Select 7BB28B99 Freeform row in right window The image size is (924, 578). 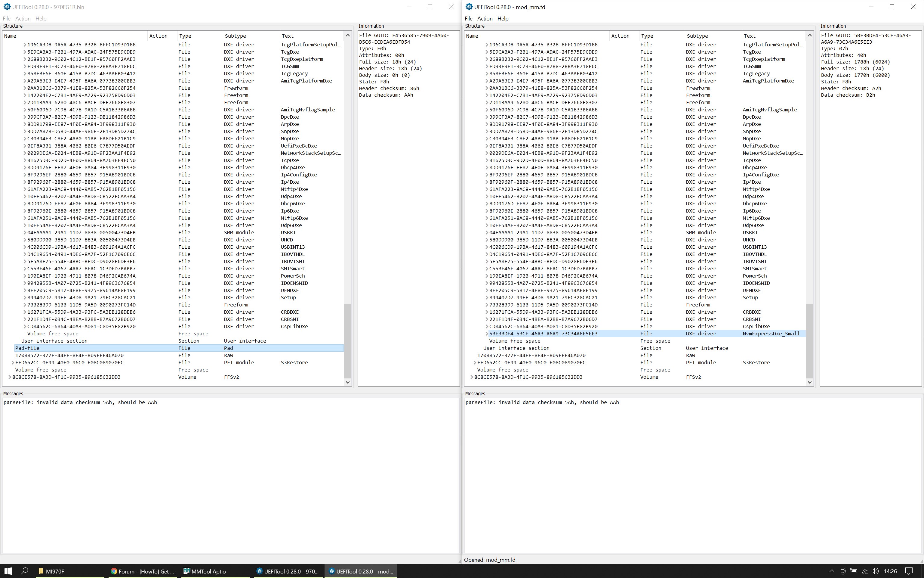[x=647, y=305]
